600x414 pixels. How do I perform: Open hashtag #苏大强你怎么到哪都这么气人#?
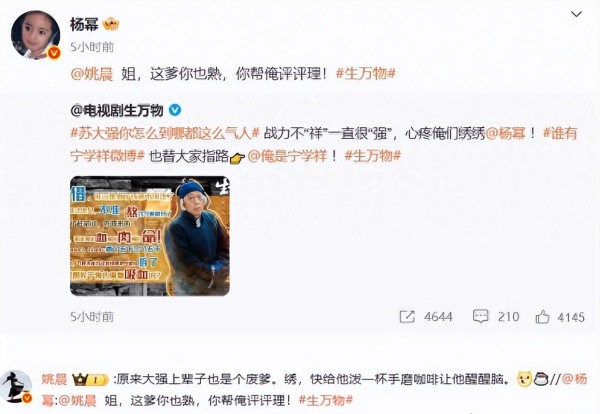[x=165, y=134]
